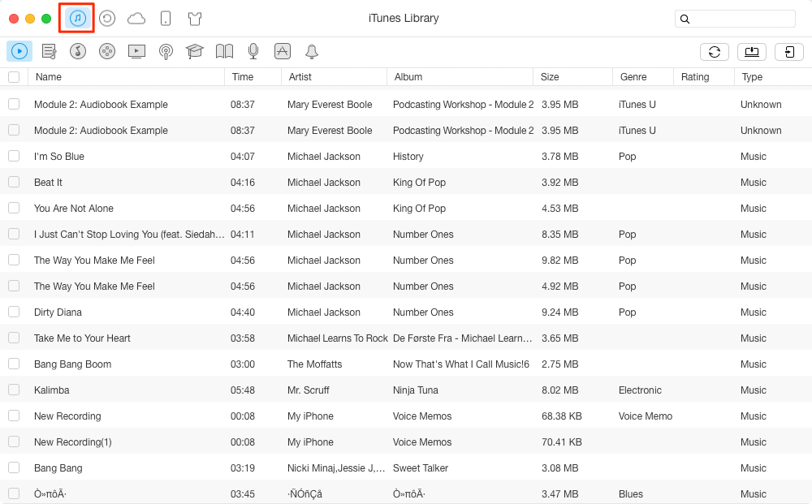The width and height of the screenshot is (812, 504).
Task: Check the I Just Can't Stop Loving You checkbox
Action: (14, 234)
